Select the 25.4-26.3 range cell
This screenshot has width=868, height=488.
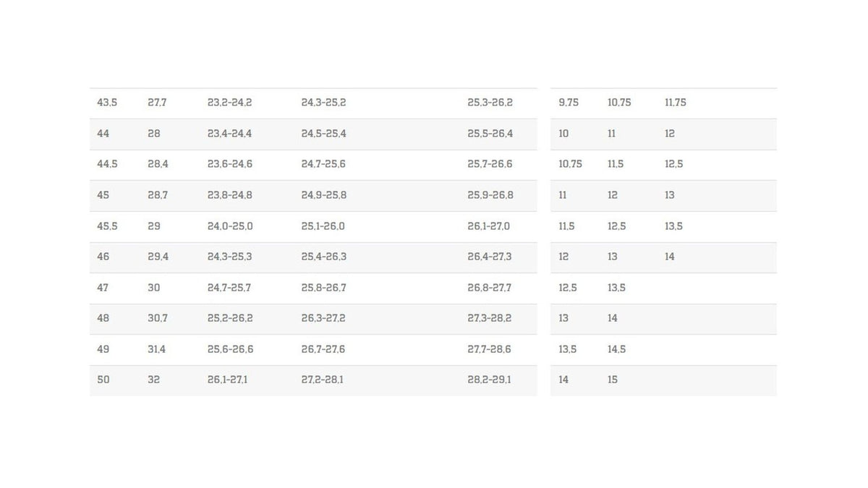tap(323, 257)
